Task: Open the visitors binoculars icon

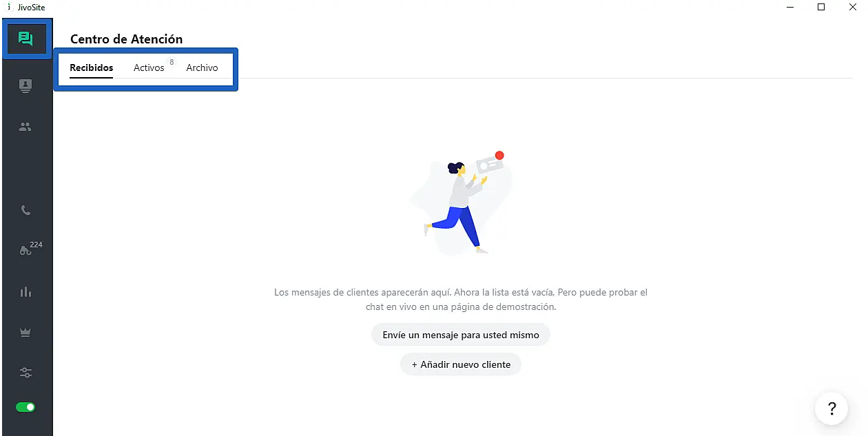Action: pyautogui.click(x=25, y=251)
